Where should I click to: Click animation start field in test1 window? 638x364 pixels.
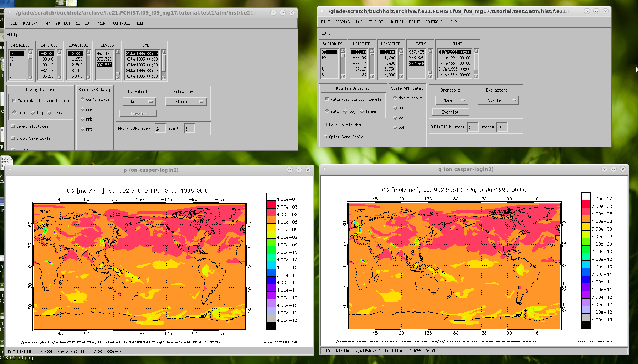(x=189, y=128)
